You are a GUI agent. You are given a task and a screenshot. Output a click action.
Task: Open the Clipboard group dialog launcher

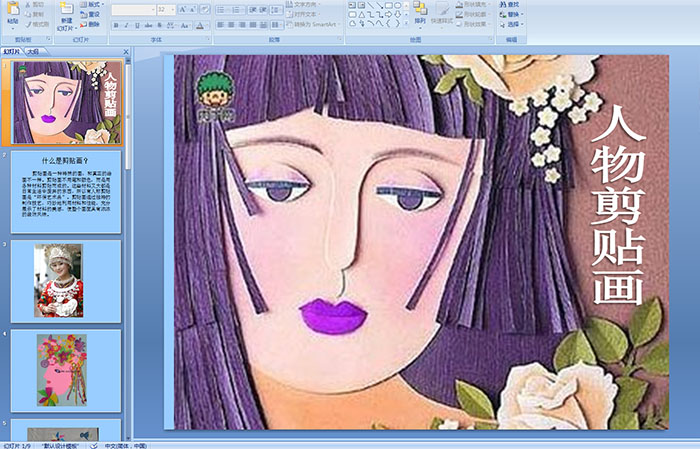[48, 40]
